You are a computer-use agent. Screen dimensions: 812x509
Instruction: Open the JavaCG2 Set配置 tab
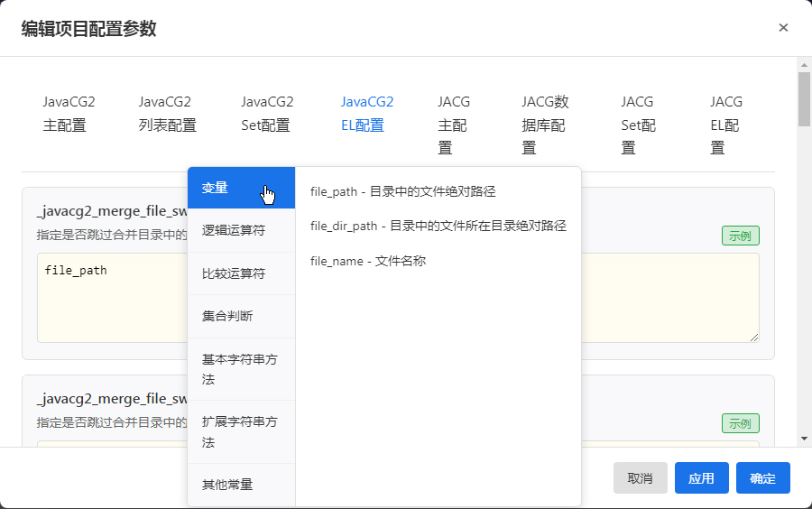(x=267, y=114)
